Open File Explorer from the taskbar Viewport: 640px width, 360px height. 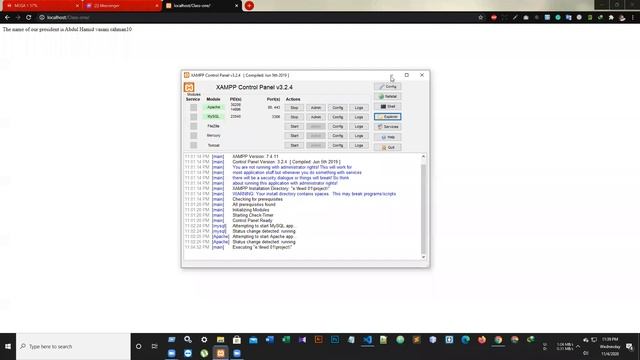tap(220, 340)
